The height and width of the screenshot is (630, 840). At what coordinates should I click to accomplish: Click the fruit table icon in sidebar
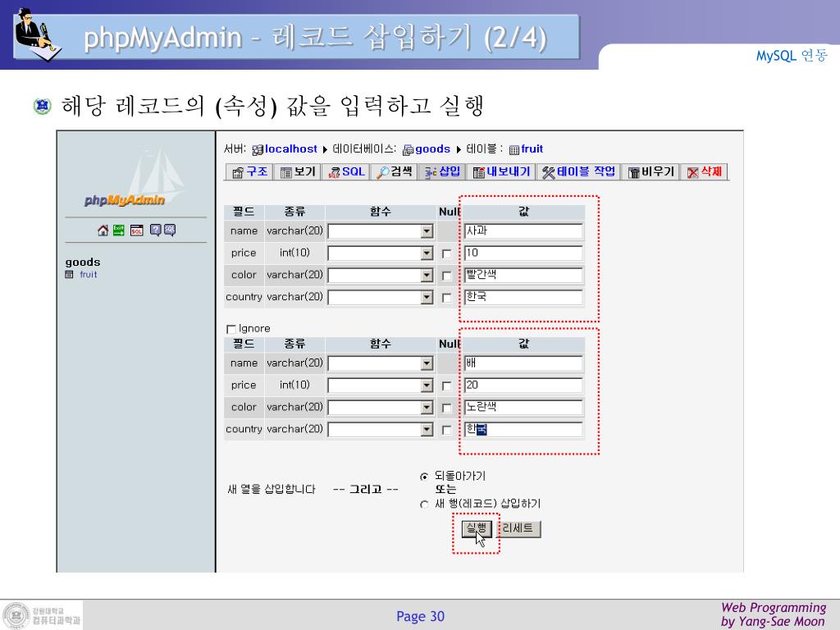coord(69,274)
